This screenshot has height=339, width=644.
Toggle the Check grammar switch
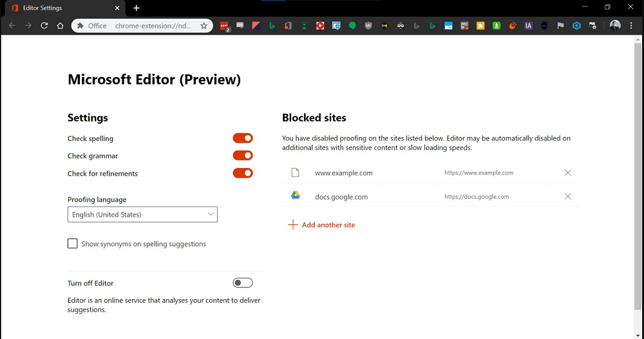click(x=243, y=156)
